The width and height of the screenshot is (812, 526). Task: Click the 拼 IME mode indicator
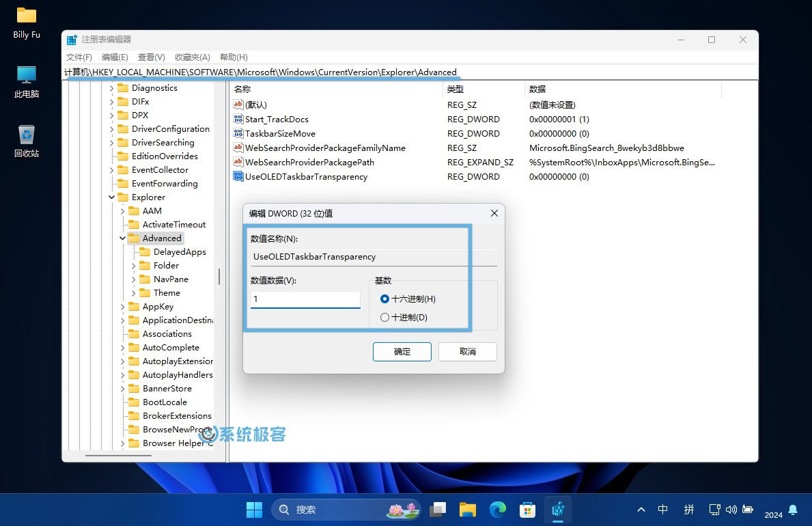[689, 510]
